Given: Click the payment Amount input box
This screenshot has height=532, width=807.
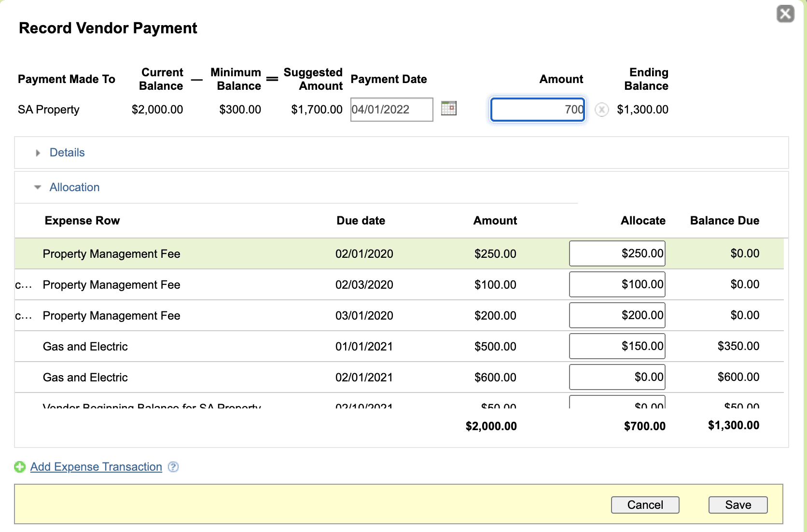Looking at the screenshot, I should pyautogui.click(x=537, y=110).
